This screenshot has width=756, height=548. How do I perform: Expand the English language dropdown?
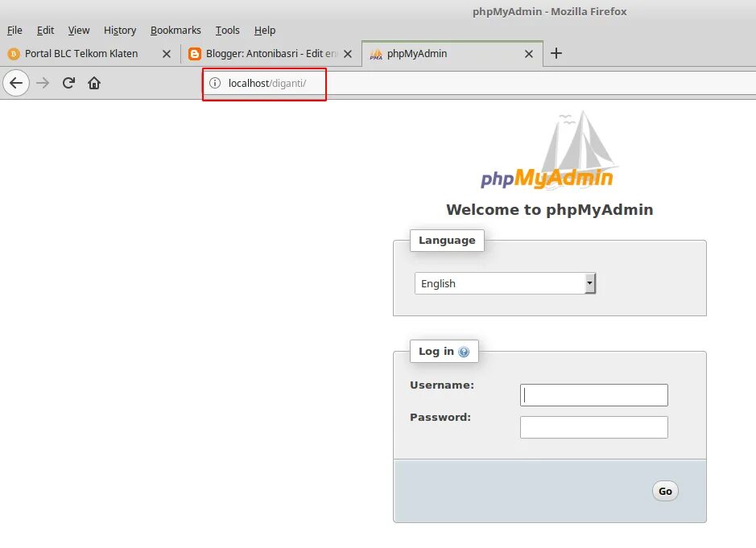tap(505, 283)
